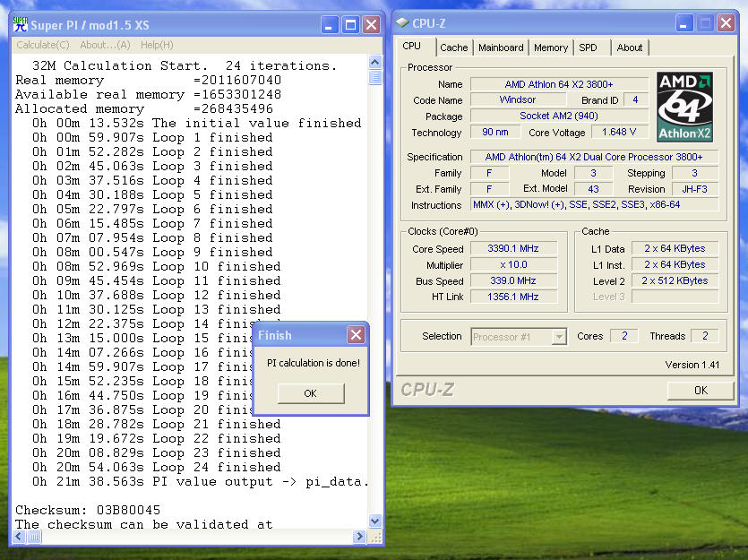The height and width of the screenshot is (560, 748).
Task: Click the Threads value field
Action: (x=705, y=336)
